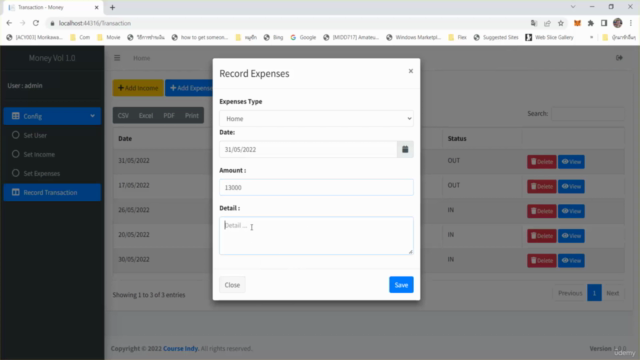
Task: Open Chrome three-dot menu
Action: coord(631,23)
